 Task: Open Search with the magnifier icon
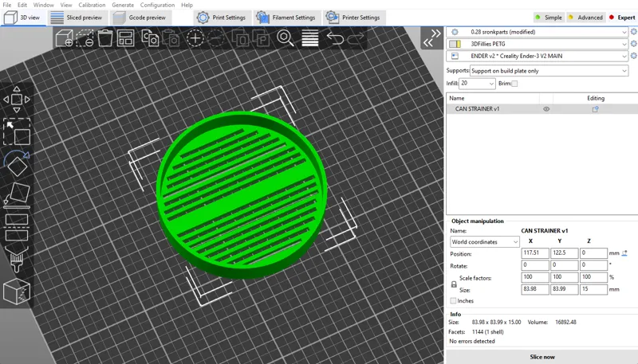pos(285,38)
